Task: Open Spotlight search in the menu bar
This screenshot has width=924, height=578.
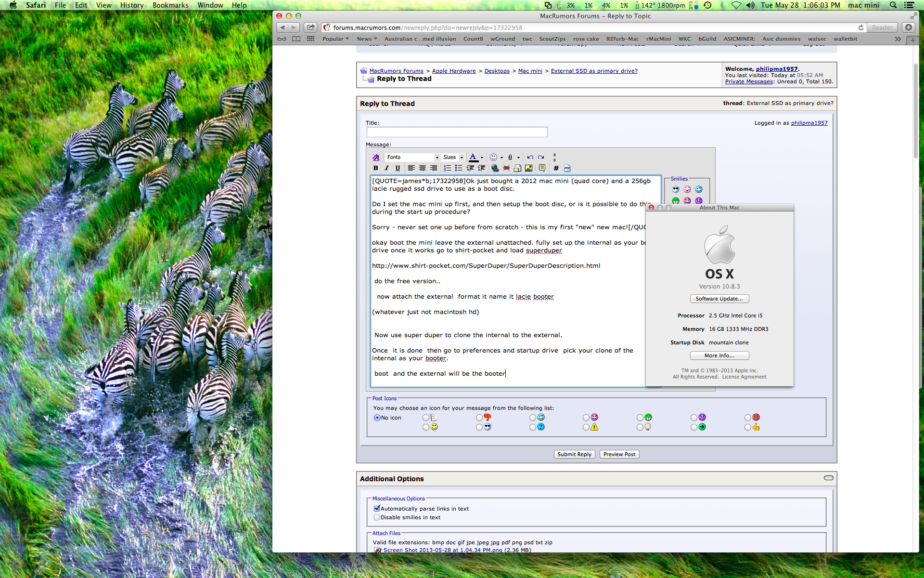Action: 893,5
